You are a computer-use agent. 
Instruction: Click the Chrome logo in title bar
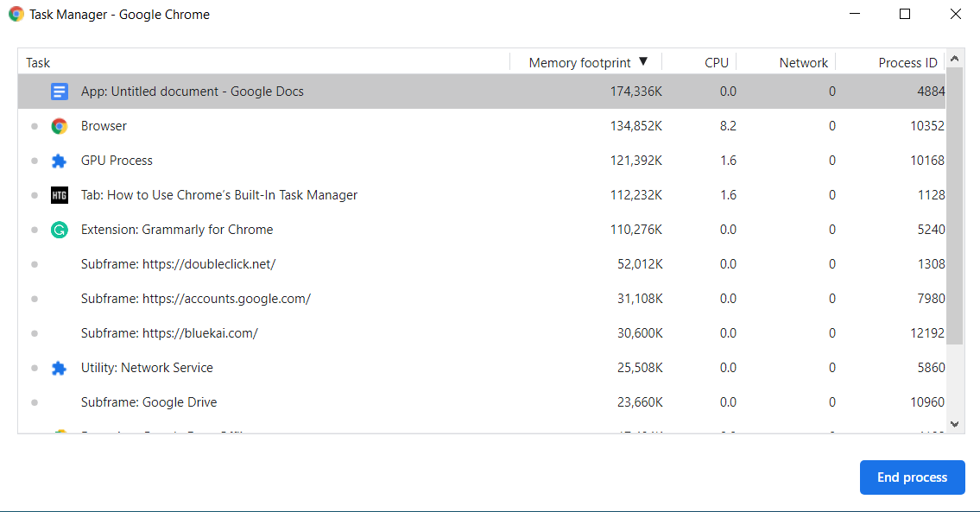[x=16, y=15]
